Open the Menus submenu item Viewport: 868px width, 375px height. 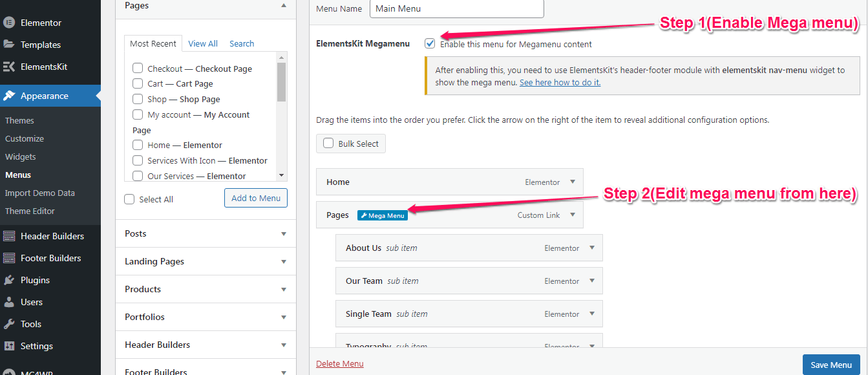click(18, 175)
